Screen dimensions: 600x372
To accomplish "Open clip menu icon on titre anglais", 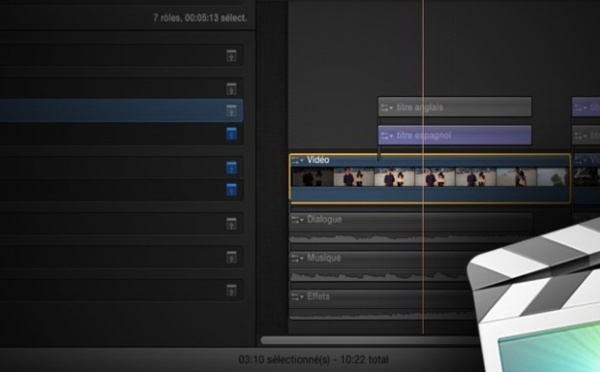I will coord(386,108).
